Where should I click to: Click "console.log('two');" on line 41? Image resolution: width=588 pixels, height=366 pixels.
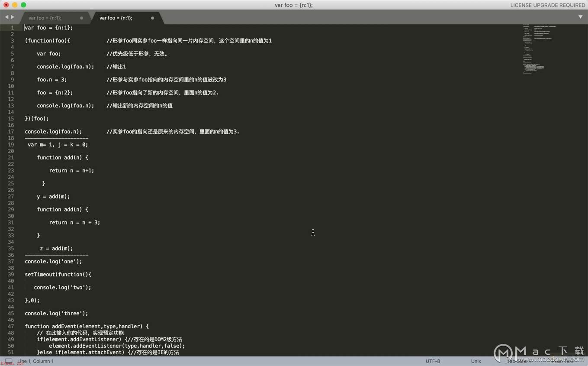point(62,288)
